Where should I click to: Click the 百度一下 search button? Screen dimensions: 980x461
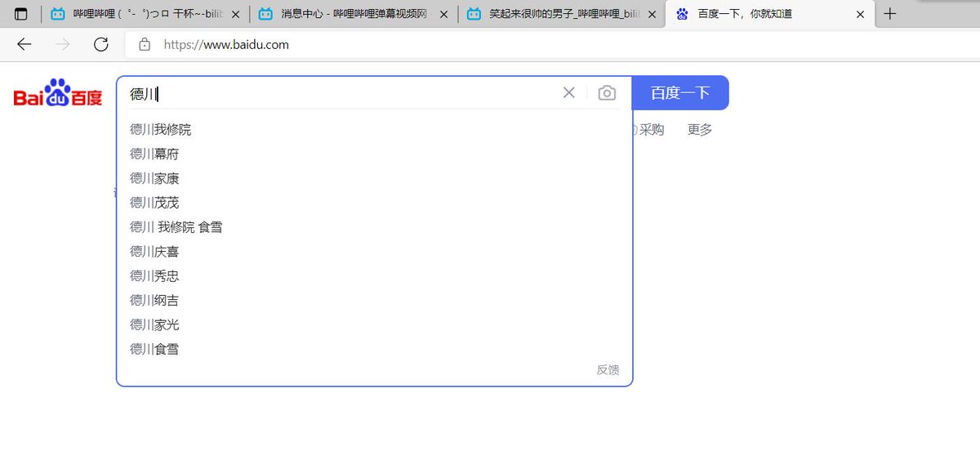680,93
